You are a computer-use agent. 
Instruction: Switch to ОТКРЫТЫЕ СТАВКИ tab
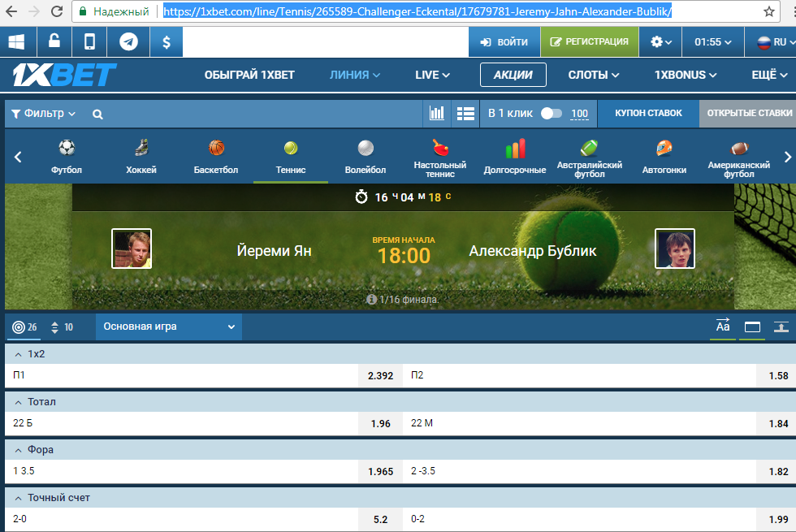click(x=748, y=113)
